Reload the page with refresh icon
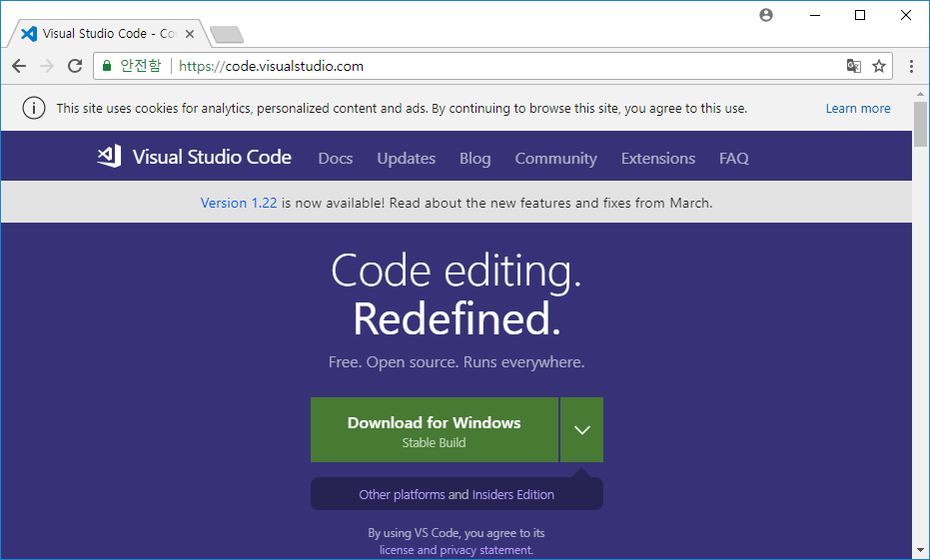The height and width of the screenshot is (560, 930). click(74, 66)
